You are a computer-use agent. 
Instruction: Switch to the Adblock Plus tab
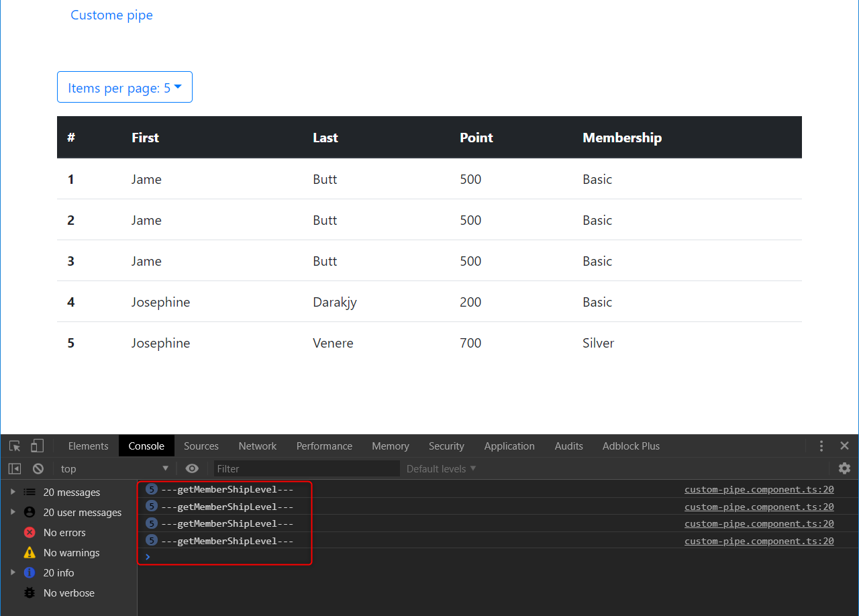(631, 446)
